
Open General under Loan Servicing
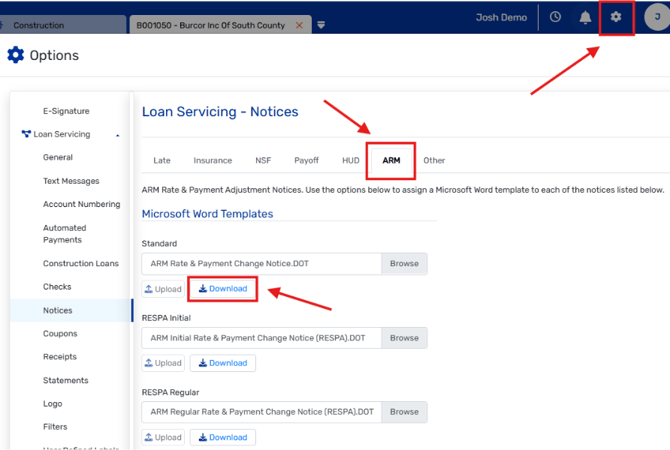[58, 157]
